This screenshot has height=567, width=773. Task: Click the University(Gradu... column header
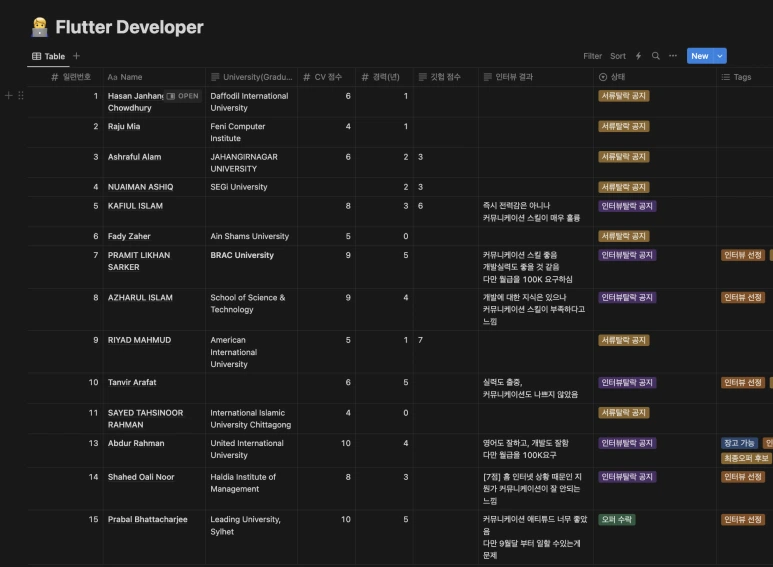pos(251,77)
